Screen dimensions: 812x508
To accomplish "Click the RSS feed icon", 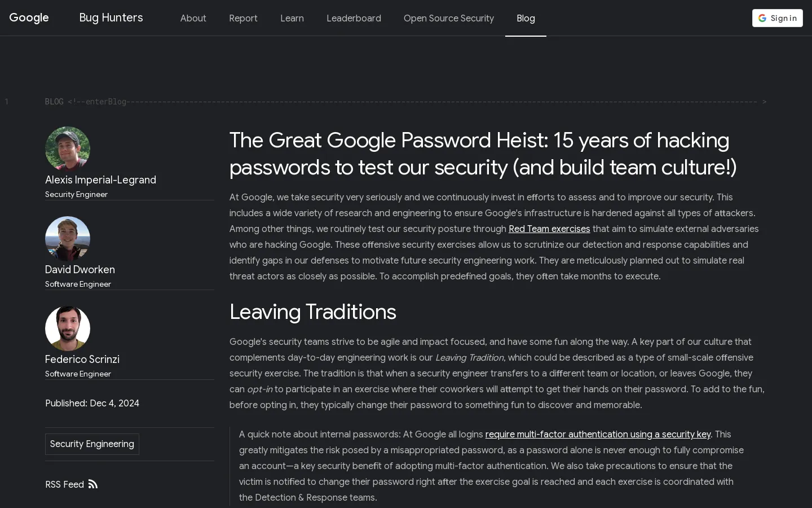I will 93,484.
